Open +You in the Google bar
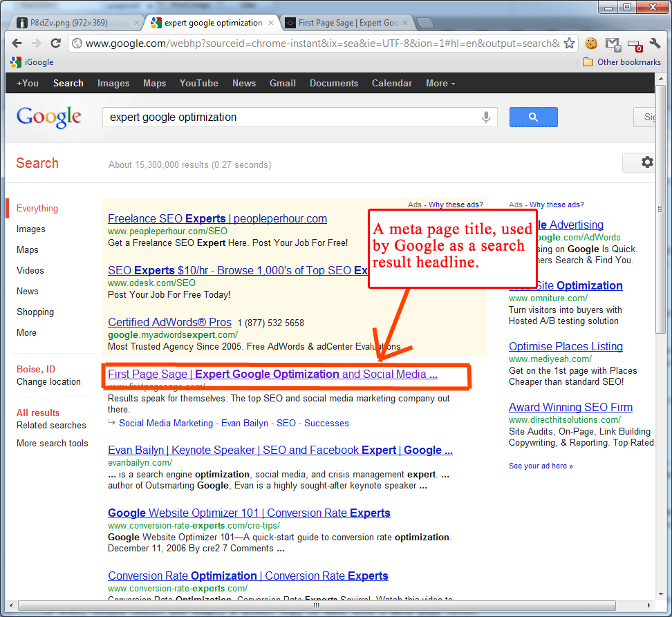Image resolution: width=672 pixels, height=617 pixels. (x=28, y=83)
